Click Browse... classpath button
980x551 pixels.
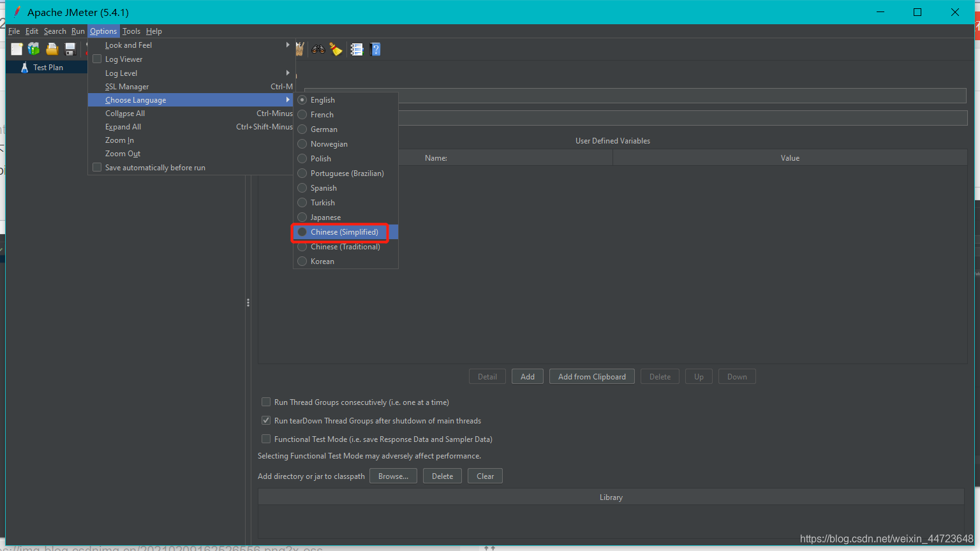(x=393, y=476)
